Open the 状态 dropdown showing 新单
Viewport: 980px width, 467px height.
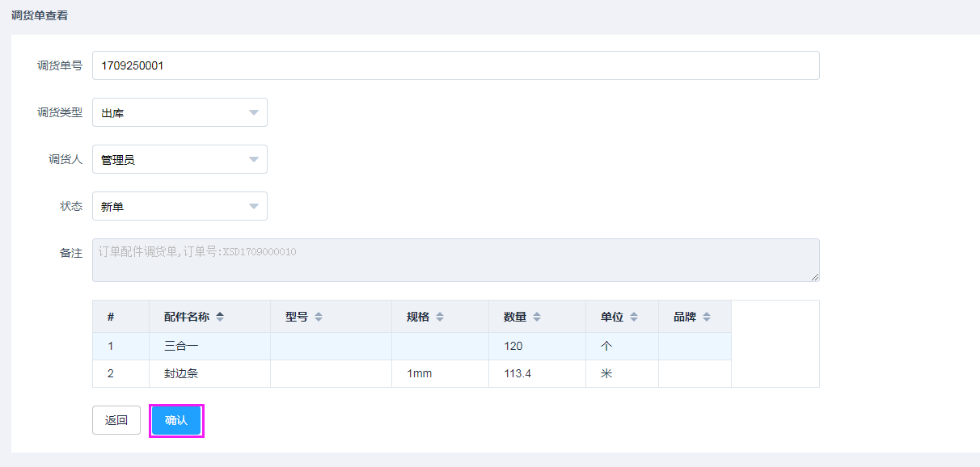[x=180, y=206]
